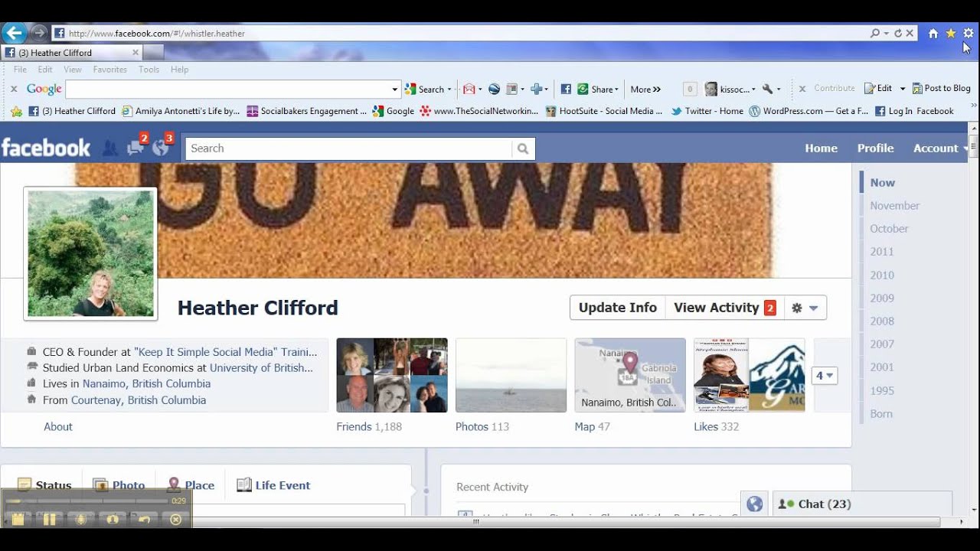Image resolution: width=980 pixels, height=551 pixels.
Task: Jump to 2009 on timeline
Action: click(881, 298)
